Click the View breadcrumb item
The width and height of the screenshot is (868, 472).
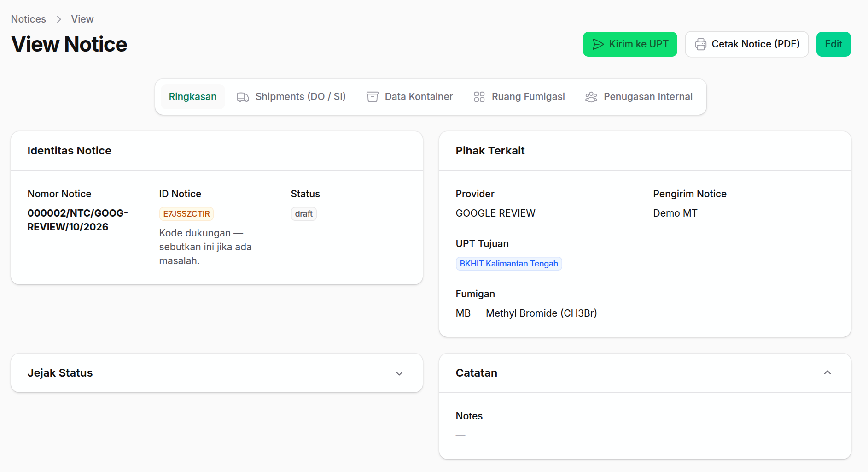[x=82, y=19]
